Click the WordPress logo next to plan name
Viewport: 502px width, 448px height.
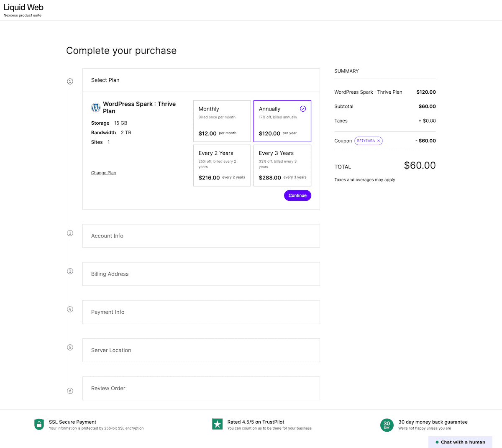(96, 108)
